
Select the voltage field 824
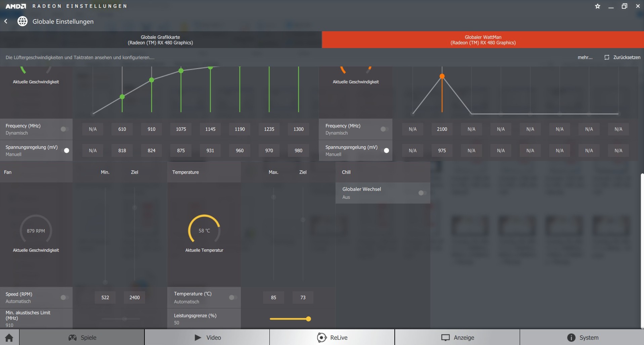(x=152, y=150)
